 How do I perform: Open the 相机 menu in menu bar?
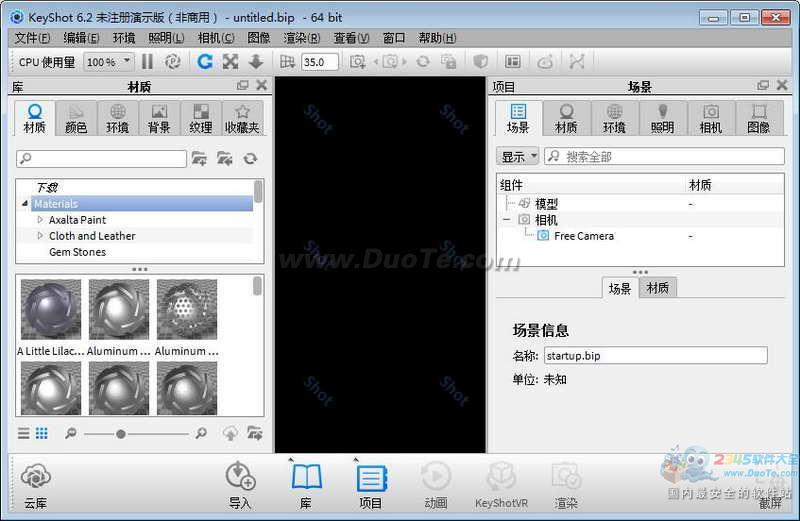coord(216,38)
